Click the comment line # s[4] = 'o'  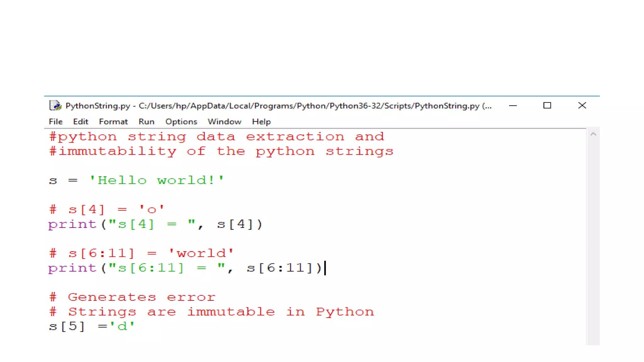(x=107, y=209)
